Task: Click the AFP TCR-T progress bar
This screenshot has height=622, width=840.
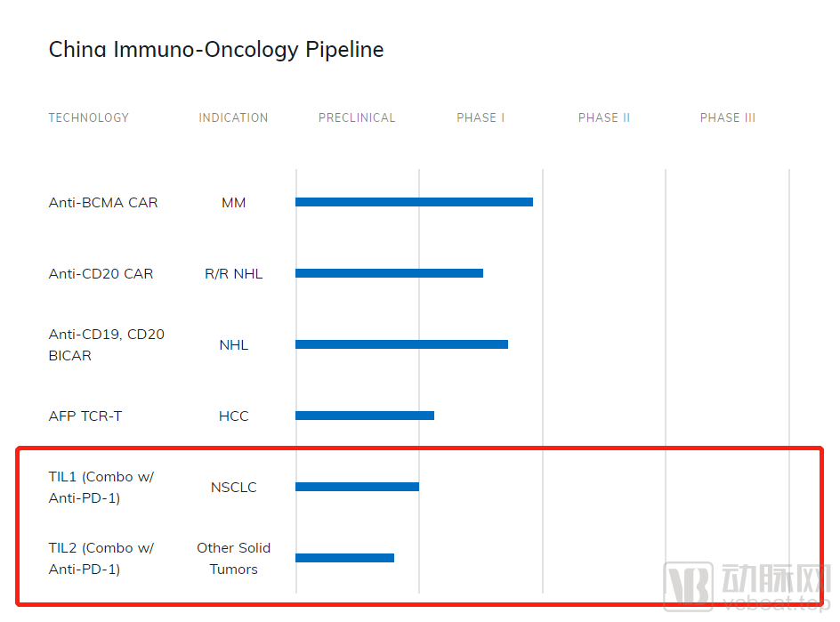Action: [x=365, y=416]
